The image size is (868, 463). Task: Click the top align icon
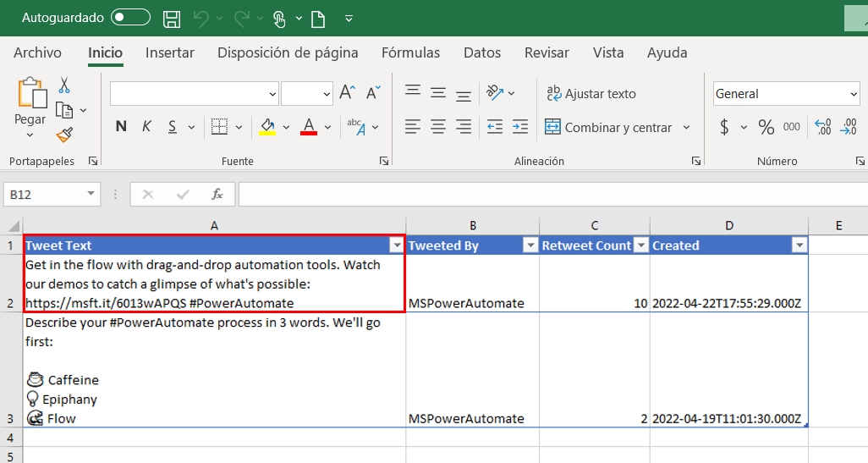coord(412,90)
